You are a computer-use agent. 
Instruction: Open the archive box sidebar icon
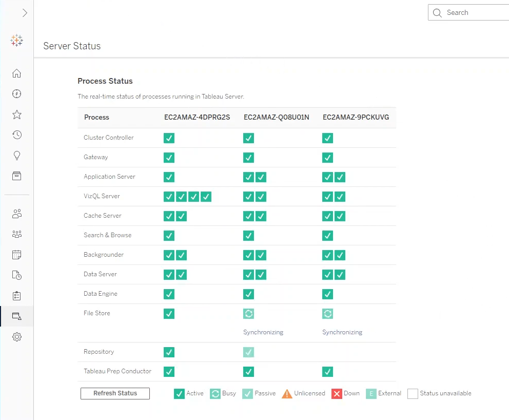click(x=16, y=176)
